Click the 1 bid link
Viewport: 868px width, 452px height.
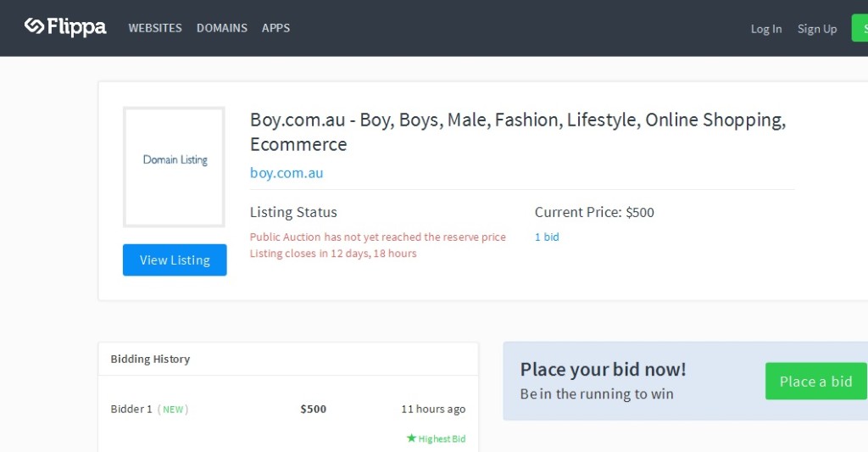(547, 237)
